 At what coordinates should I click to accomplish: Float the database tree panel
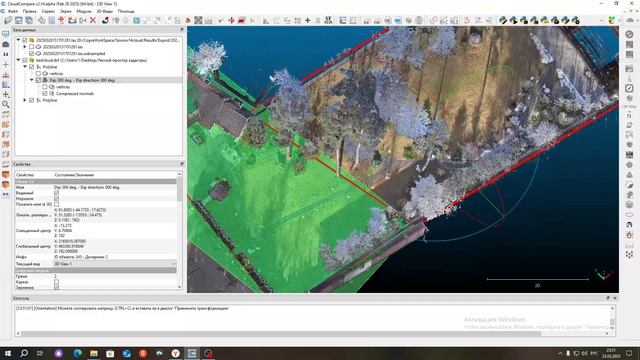[x=182, y=30]
